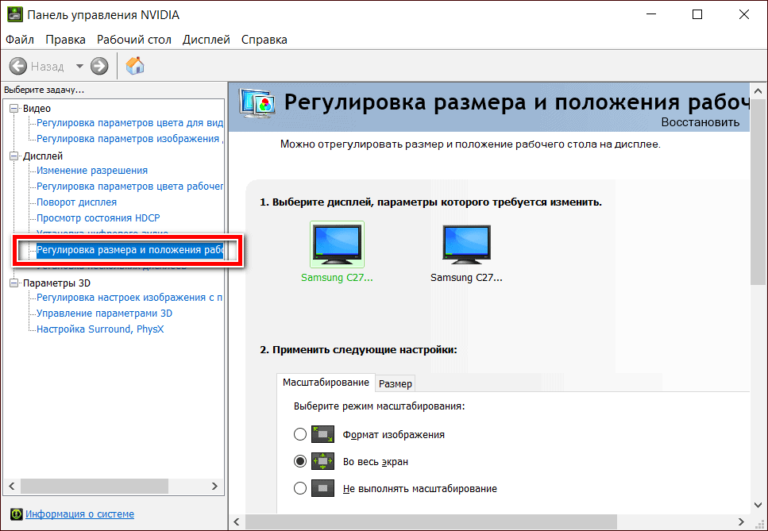Click the main panel scroll up arrow
This screenshot has height=531, width=768.
coord(758,91)
